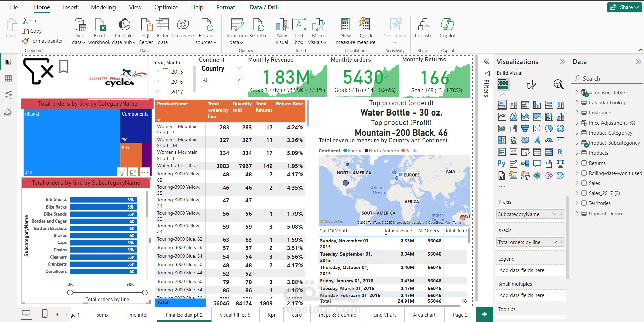Expand the Customers table in Data pane
The height and width of the screenshot is (322, 644).
pyautogui.click(x=577, y=112)
